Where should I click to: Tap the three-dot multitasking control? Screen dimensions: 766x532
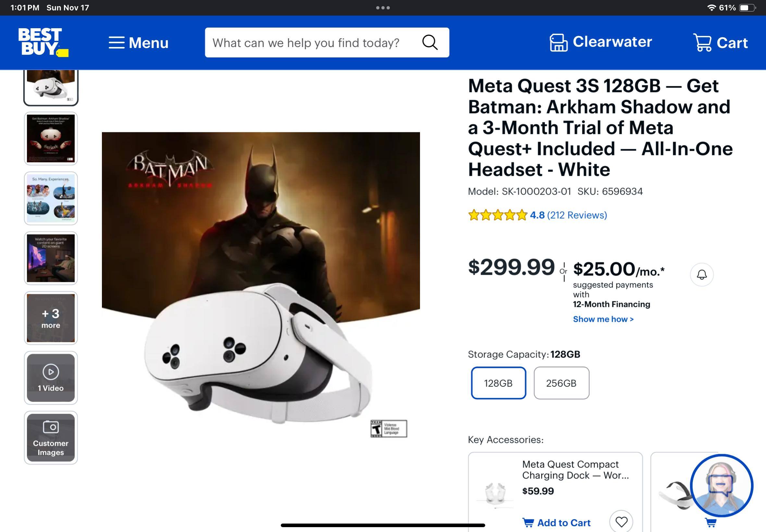(383, 8)
